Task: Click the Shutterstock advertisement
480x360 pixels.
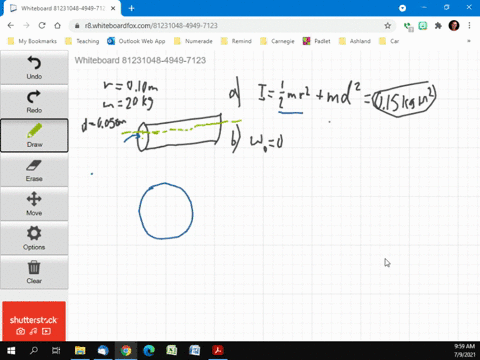Action: pyautogui.click(x=34, y=321)
